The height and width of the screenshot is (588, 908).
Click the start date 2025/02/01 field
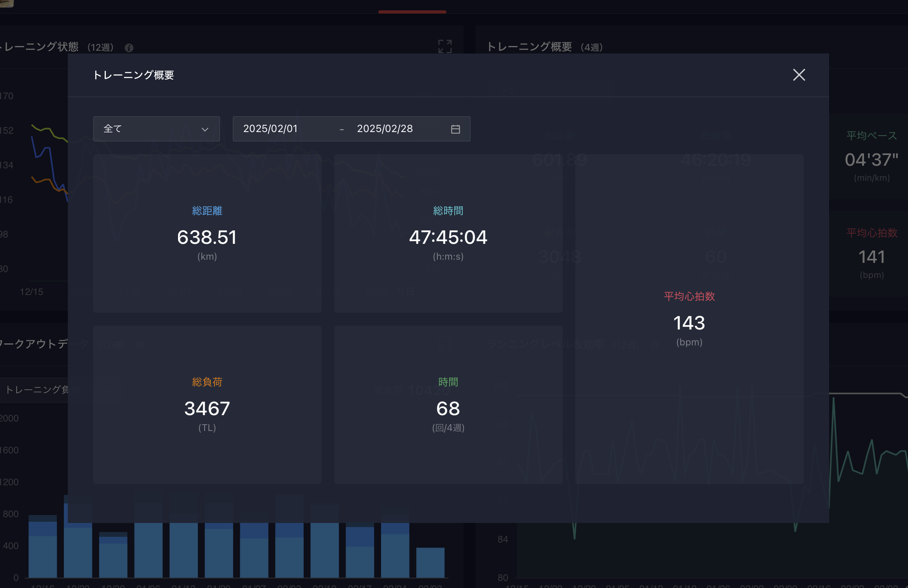coord(270,129)
